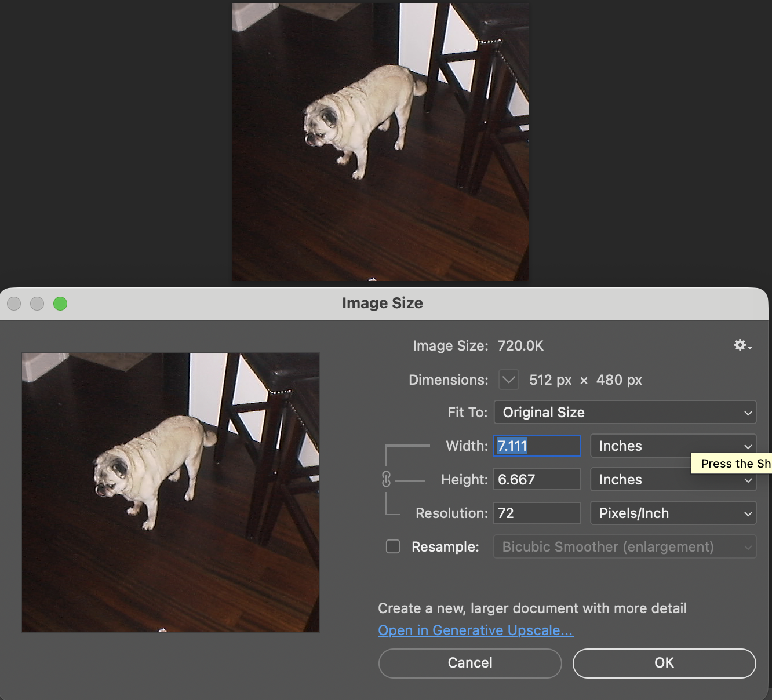Click the constrain proportions chain link
Viewport: 772px width, 700px height.
pos(386,479)
